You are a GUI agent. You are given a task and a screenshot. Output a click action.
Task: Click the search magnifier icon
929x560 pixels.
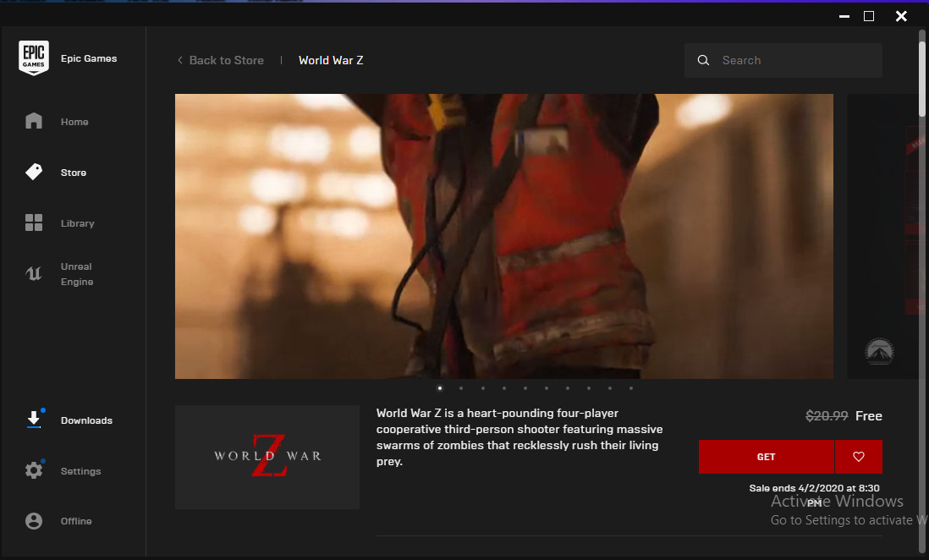pos(703,61)
